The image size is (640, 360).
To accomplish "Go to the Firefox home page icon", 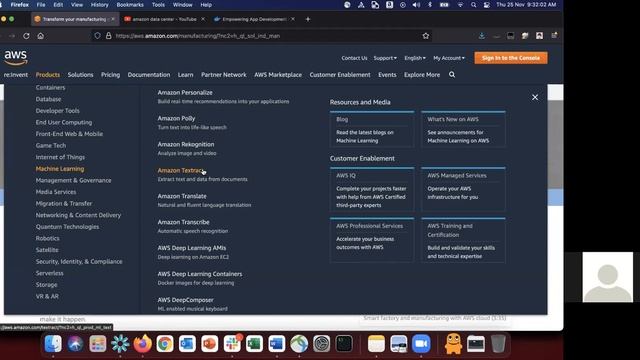I will pyautogui.click(x=40, y=36).
